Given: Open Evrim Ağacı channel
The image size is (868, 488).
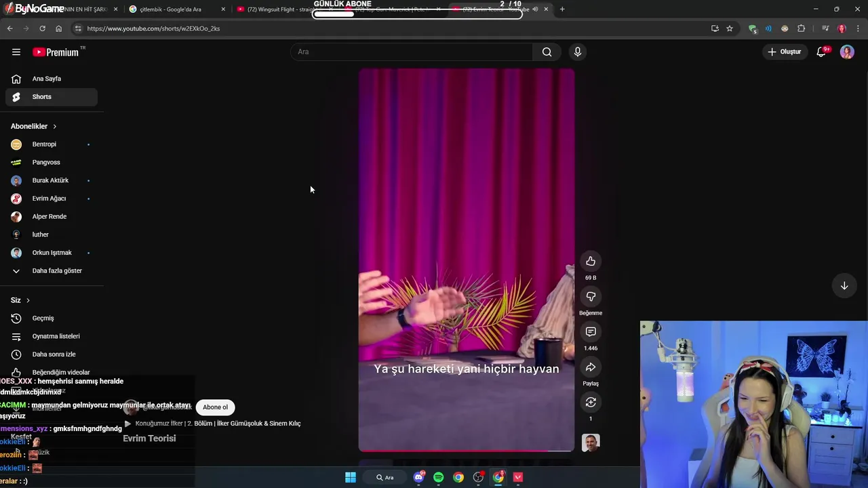Looking at the screenshot, I should coord(52,199).
